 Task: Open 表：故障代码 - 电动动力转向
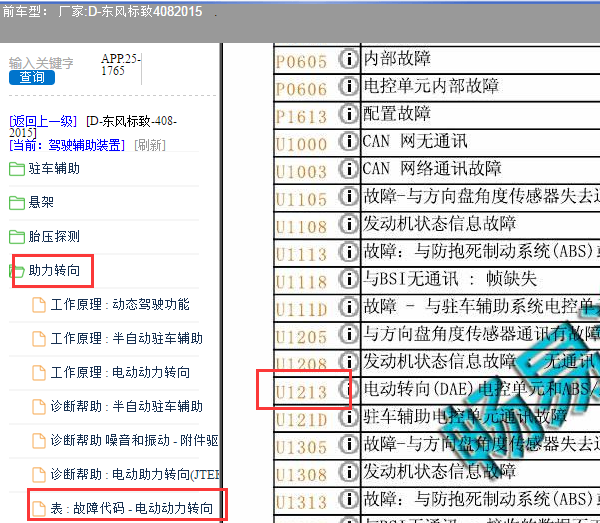click(x=132, y=508)
